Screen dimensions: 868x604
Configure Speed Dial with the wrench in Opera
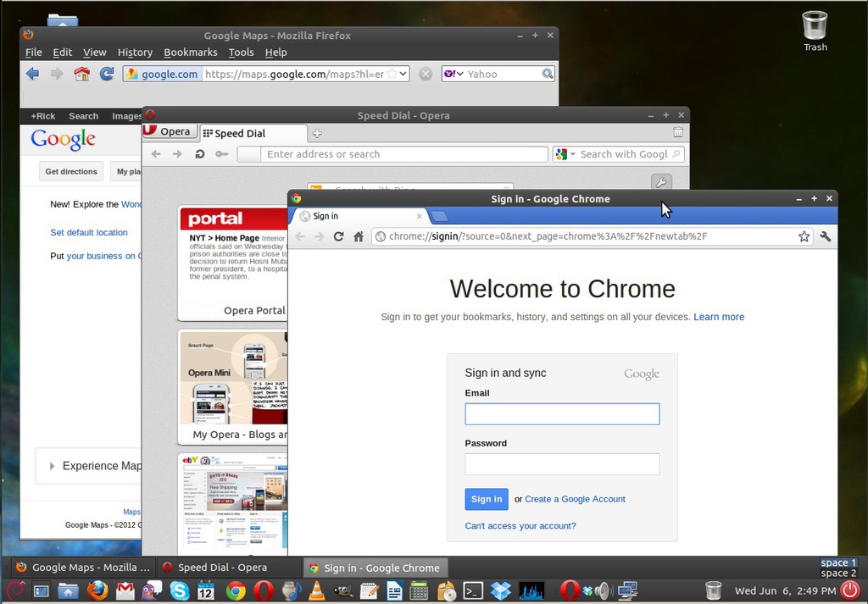pyautogui.click(x=661, y=181)
